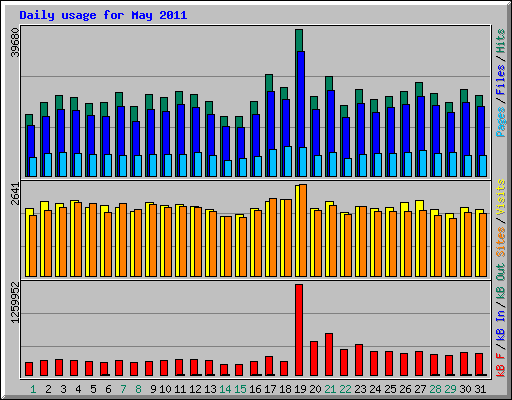
Task: Click day label 18 on the x-axis
Action: point(285,389)
